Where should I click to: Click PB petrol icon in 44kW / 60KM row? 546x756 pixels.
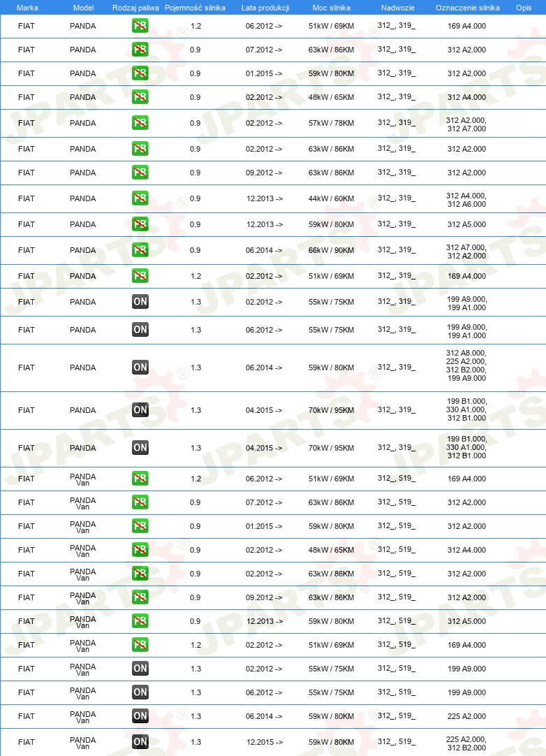pyautogui.click(x=140, y=198)
